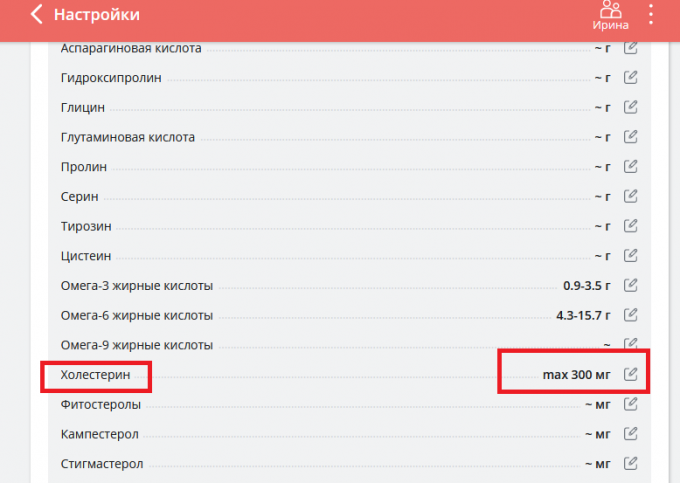The image size is (680, 483).
Task: Edit the Тирозин norm
Action: point(631,226)
